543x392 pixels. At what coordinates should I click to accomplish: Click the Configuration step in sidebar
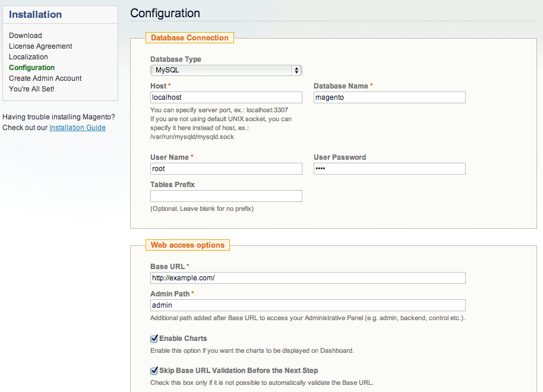pos(32,68)
